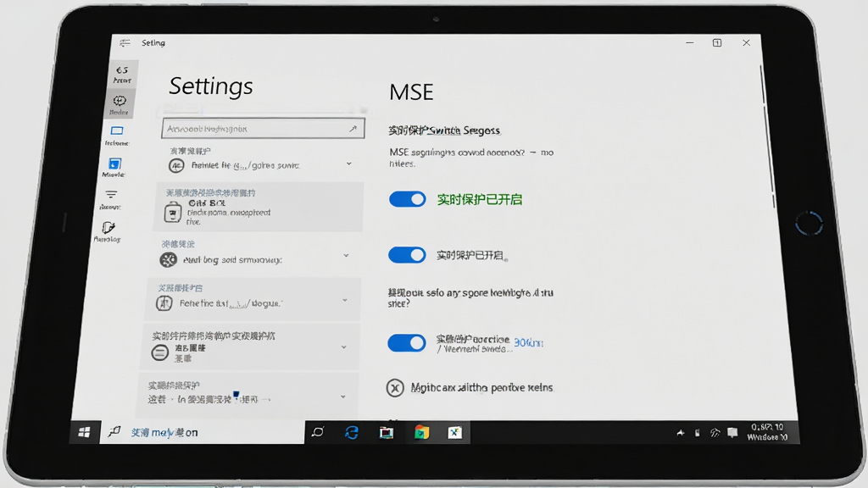Click the search field in Settings panel
The height and width of the screenshot is (488, 868).
(x=263, y=129)
